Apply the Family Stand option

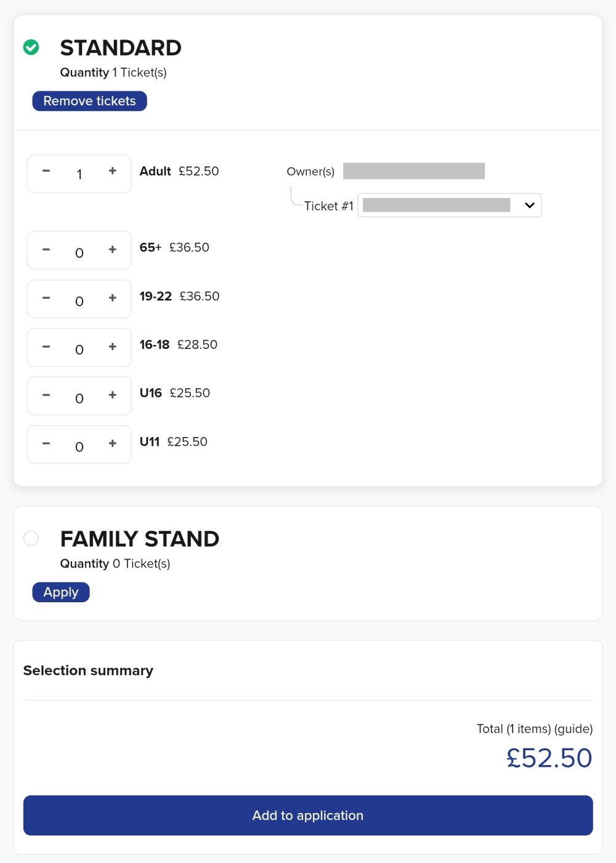pyautogui.click(x=61, y=592)
